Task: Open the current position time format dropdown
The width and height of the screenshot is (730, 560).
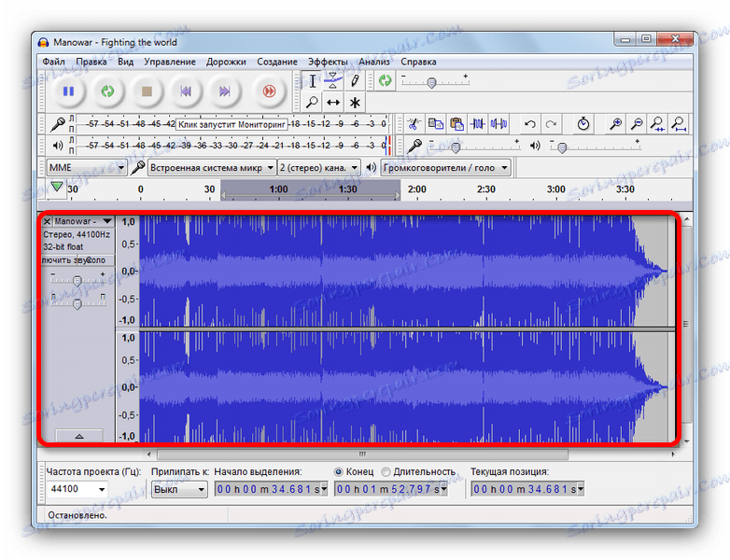Action: (581, 489)
